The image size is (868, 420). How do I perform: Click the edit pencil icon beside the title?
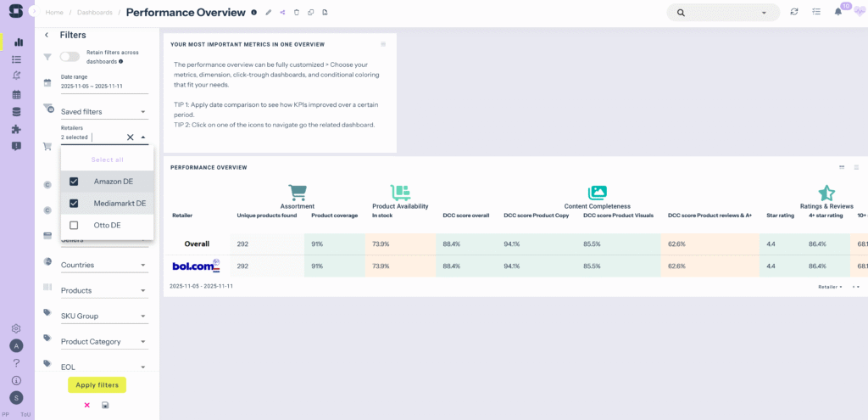click(269, 13)
